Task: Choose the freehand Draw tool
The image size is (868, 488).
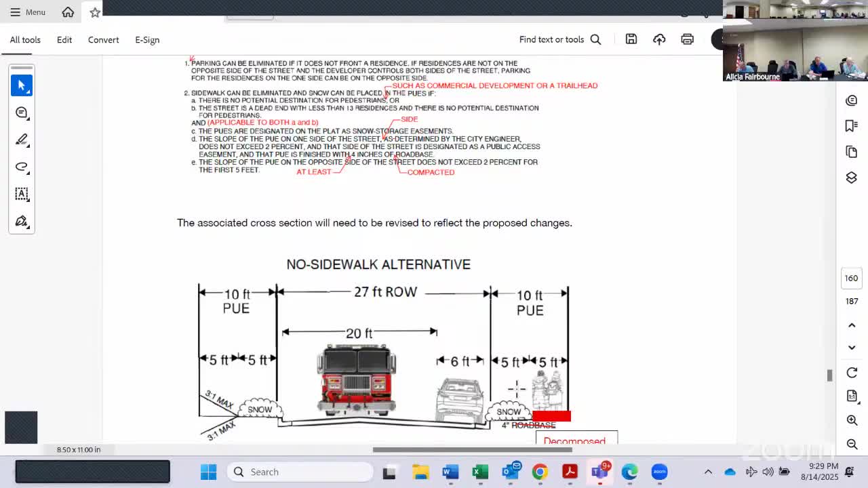Action: coord(22,167)
